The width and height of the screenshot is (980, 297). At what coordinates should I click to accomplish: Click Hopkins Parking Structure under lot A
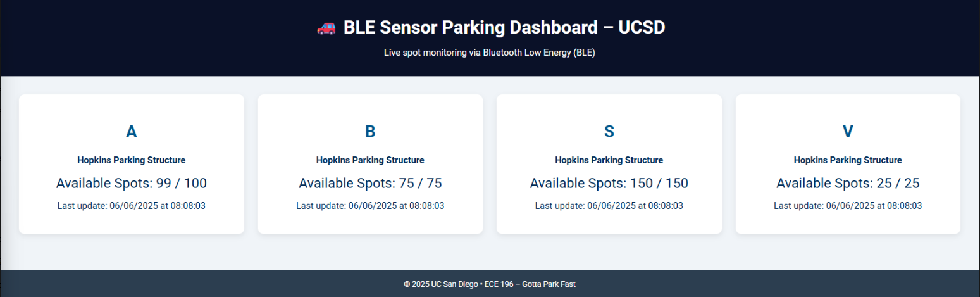coord(132,160)
